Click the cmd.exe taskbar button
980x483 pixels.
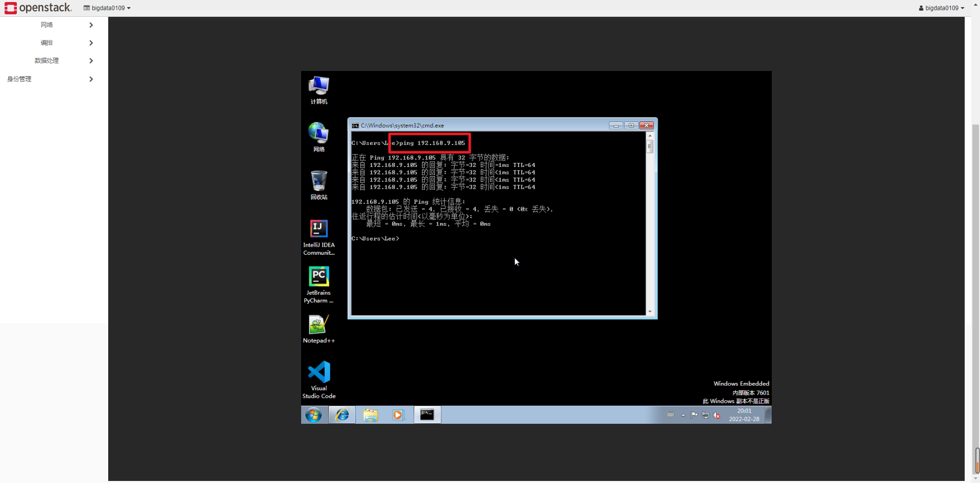click(x=427, y=415)
